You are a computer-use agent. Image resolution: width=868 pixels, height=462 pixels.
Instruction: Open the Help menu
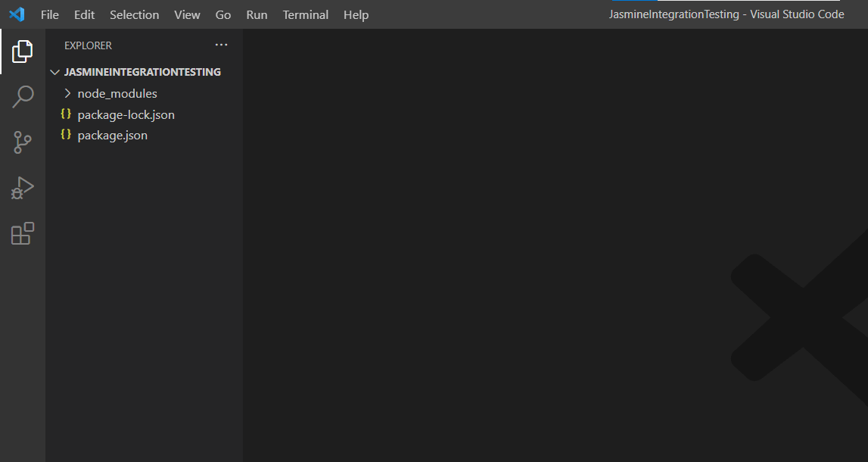(356, 14)
